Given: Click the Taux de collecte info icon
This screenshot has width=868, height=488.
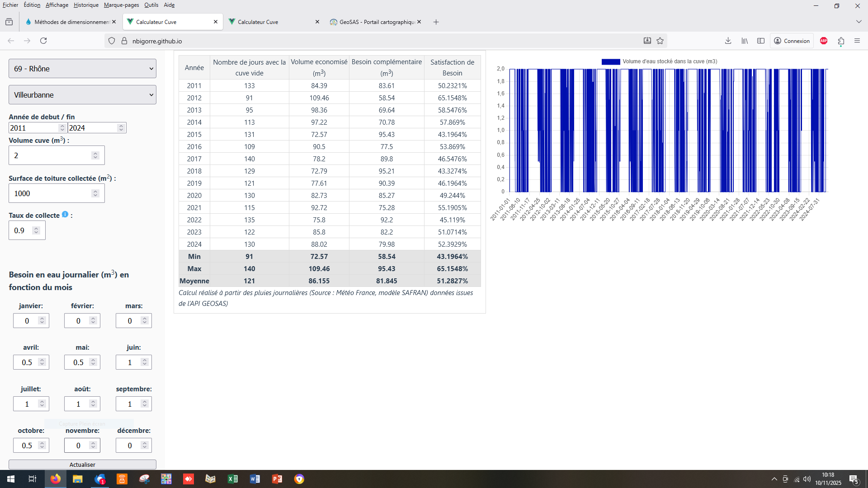Looking at the screenshot, I should [x=65, y=215].
